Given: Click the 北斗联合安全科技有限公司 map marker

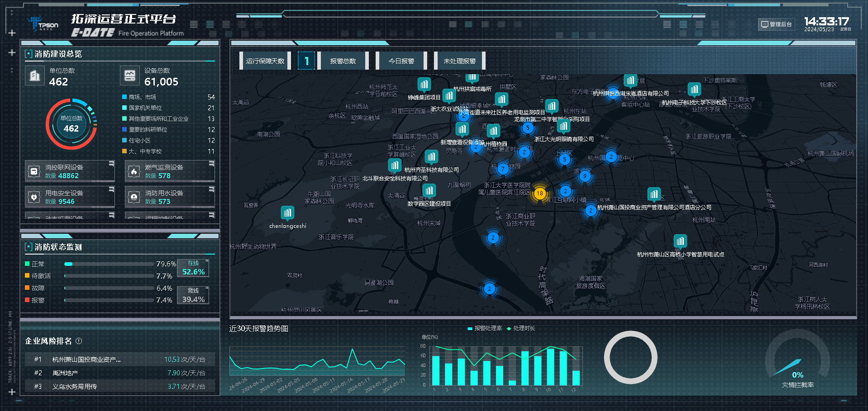Looking at the screenshot, I should (395, 166).
